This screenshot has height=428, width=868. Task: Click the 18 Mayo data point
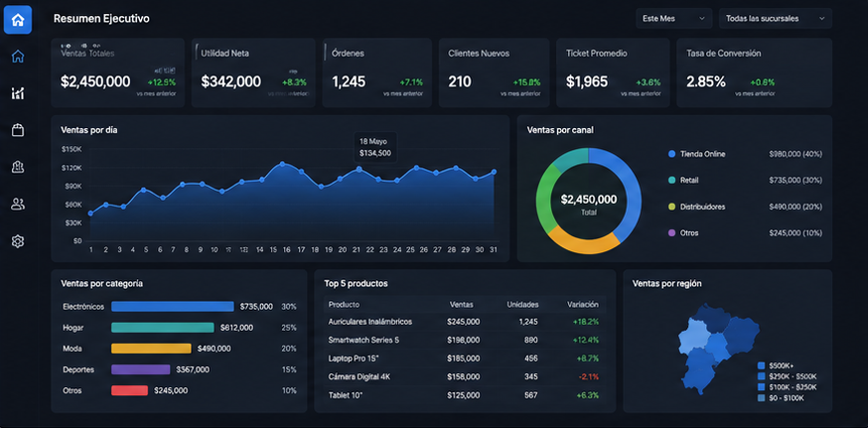click(x=360, y=169)
